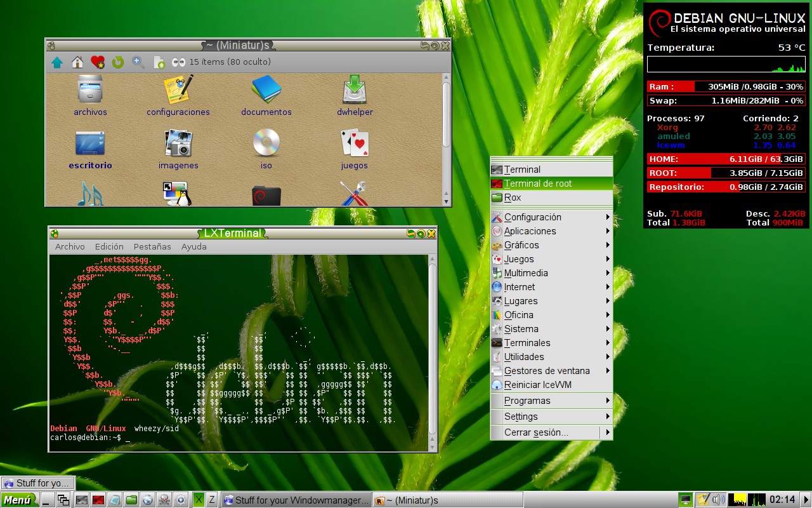Open the juegos folder
812x508 pixels.
point(355,150)
